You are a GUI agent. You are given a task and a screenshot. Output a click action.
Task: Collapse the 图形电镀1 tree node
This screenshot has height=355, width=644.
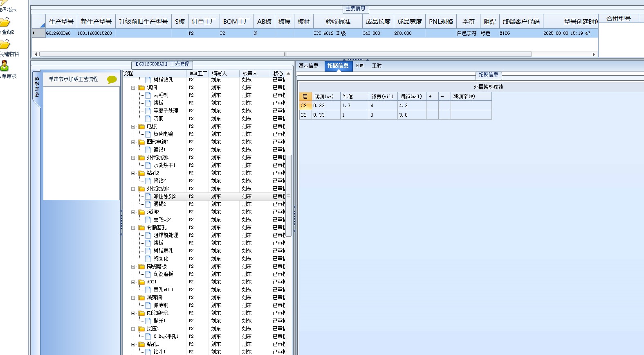coord(133,142)
